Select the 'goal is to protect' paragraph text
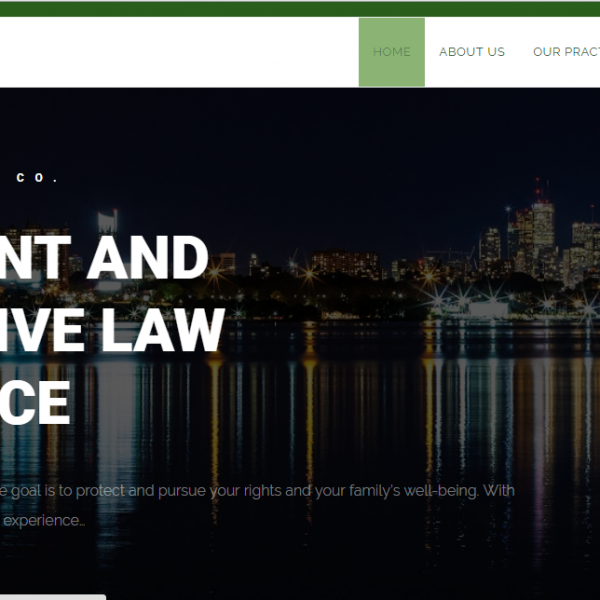The height and width of the screenshot is (600, 600). [x=257, y=491]
